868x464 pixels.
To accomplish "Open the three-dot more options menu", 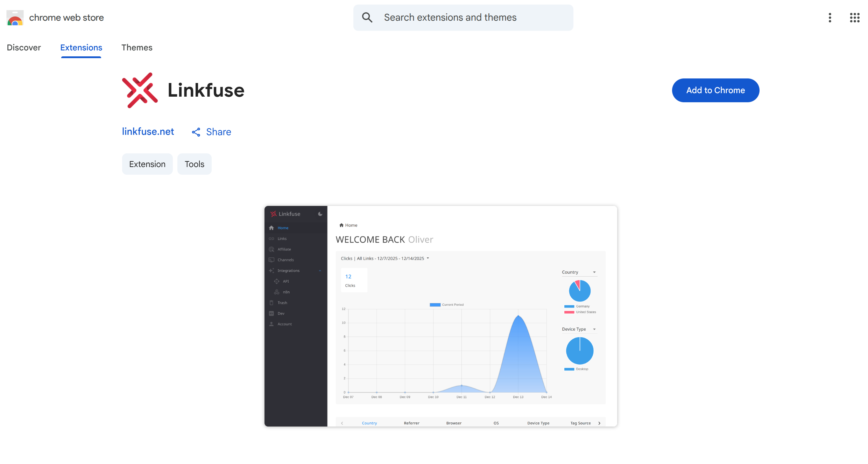I will (830, 18).
